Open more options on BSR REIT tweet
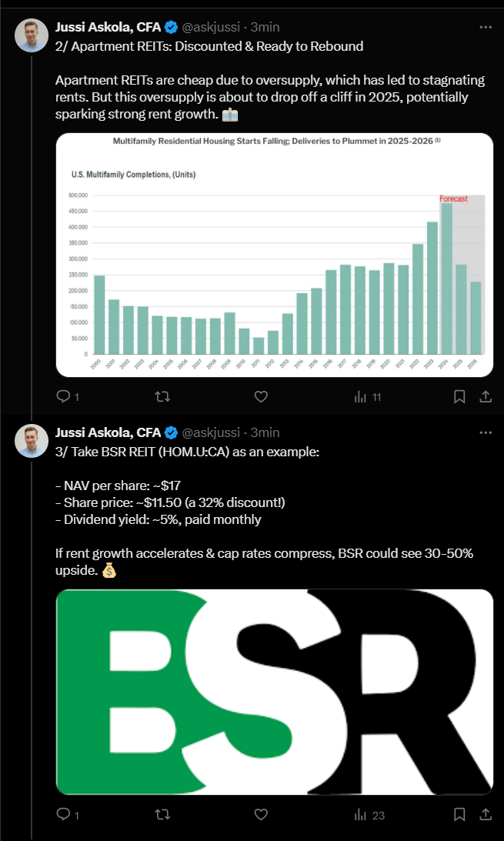 pyautogui.click(x=485, y=432)
